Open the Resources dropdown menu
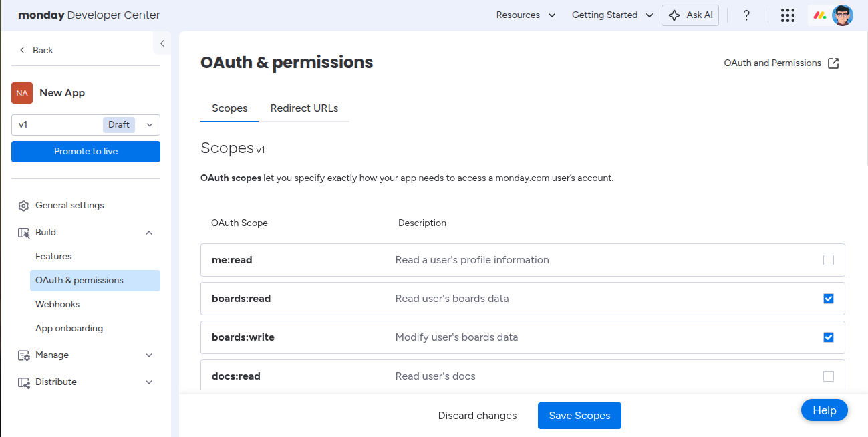The image size is (868, 437). pos(526,15)
